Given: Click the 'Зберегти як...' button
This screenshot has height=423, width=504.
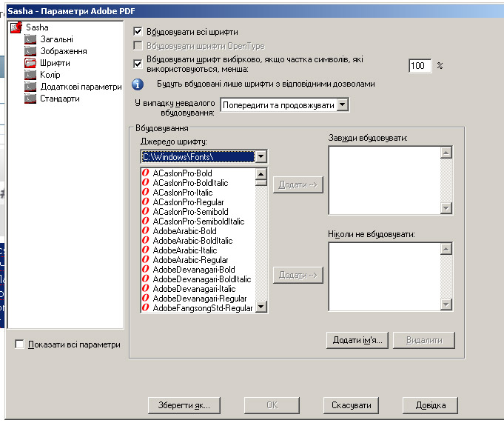Looking at the screenshot, I should [x=184, y=405].
